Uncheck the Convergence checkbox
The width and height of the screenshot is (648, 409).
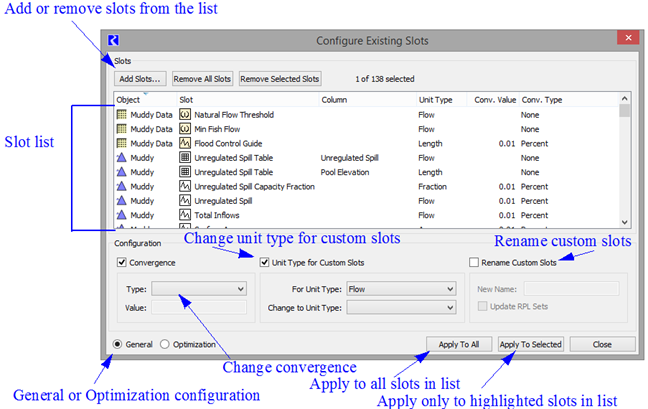tap(122, 263)
